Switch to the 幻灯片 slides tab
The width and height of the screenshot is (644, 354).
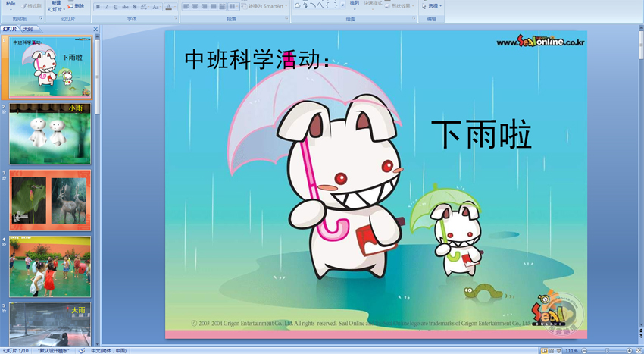(x=10, y=29)
